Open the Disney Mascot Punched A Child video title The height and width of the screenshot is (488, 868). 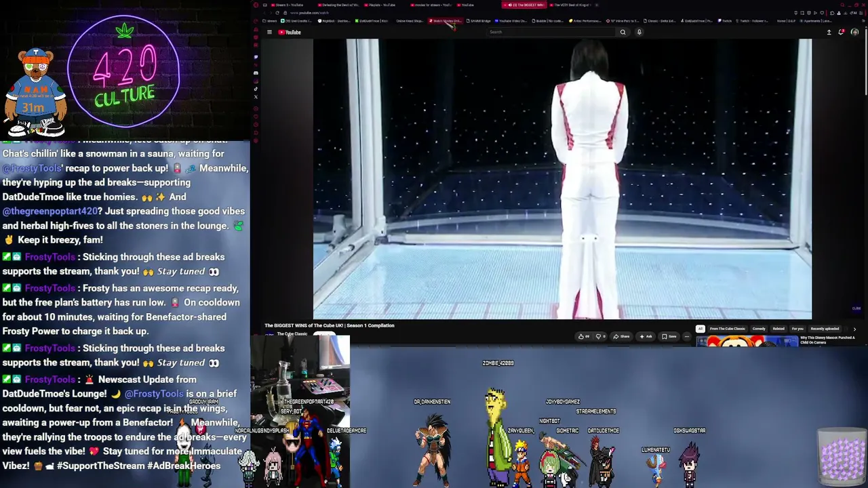[827, 340]
